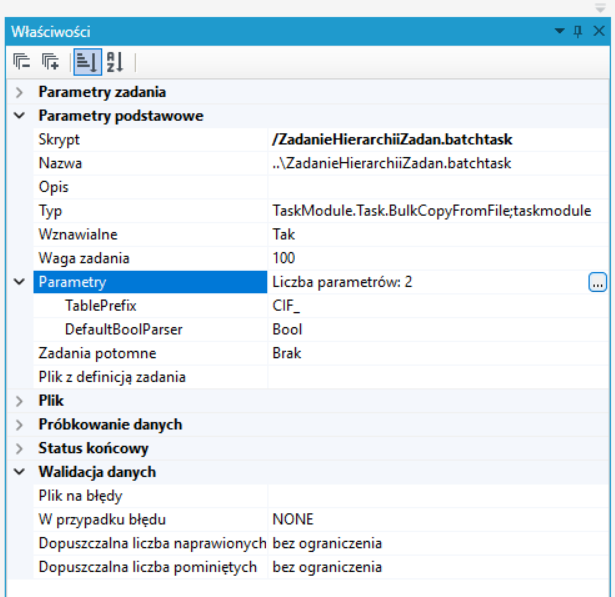Sort properties alphabetically A-Z
The height and width of the screenshot is (597, 615).
[115, 62]
